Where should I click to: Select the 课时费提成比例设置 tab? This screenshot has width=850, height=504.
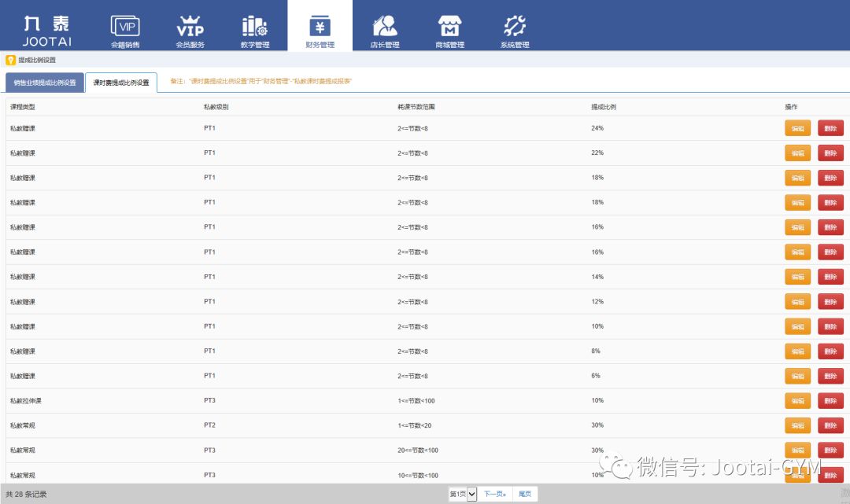coord(121,83)
